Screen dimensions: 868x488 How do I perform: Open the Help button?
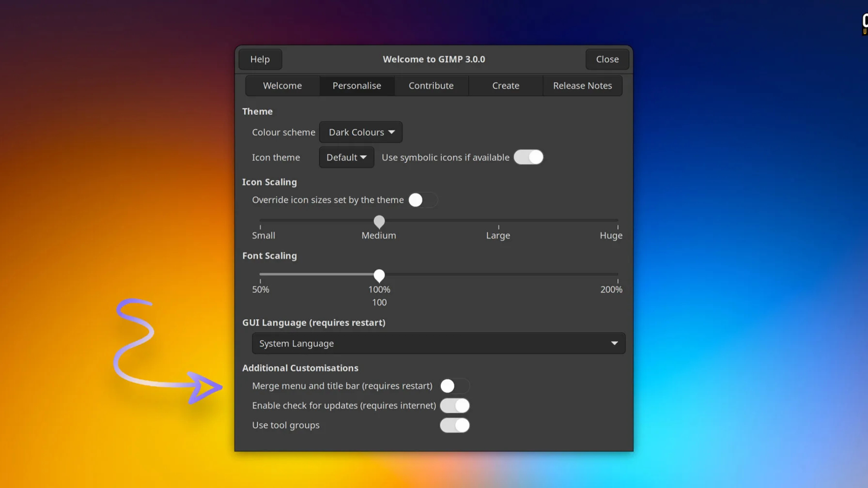pyautogui.click(x=260, y=59)
